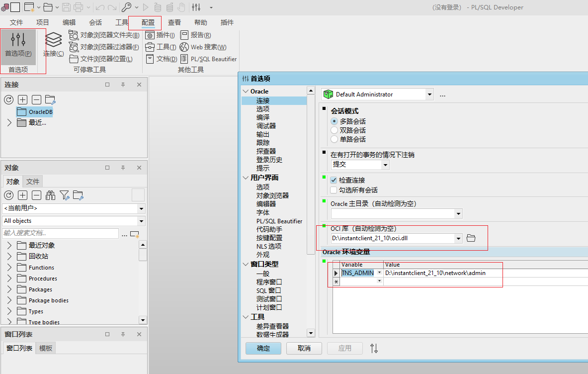Switch to 模板 tab in window list

pos(46,348)
